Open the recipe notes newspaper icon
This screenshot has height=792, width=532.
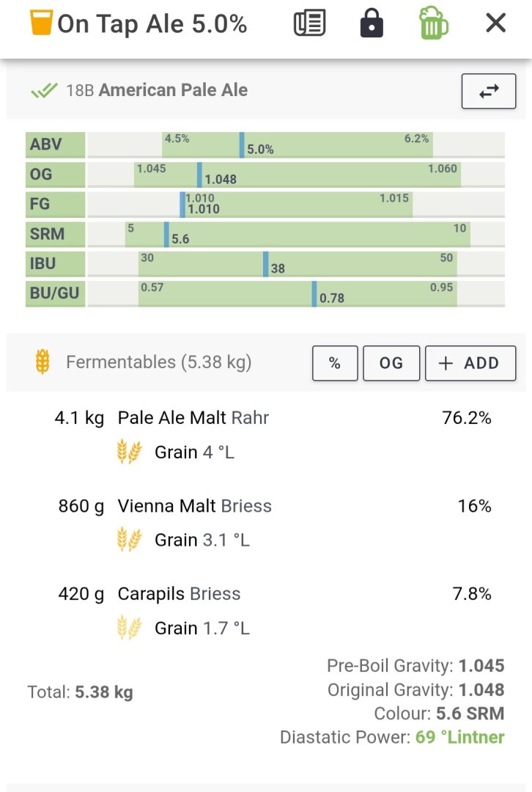(x=309, y=23)
